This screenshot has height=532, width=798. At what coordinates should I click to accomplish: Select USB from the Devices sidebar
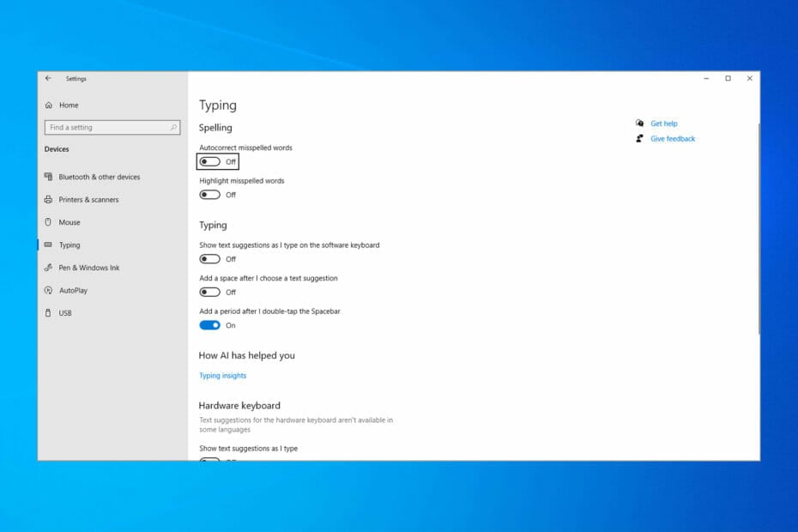pos(64,312)
